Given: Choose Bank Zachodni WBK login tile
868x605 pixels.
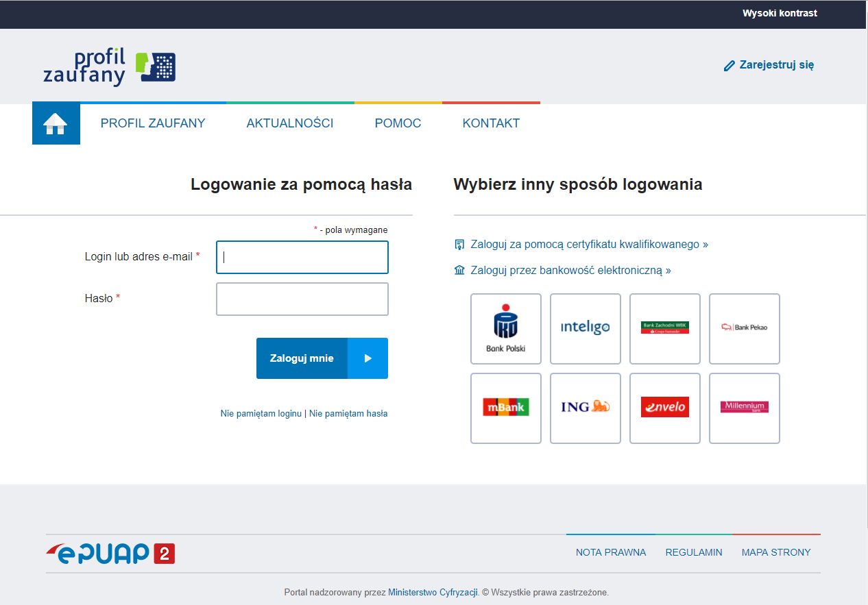Looking at the screenshot, I should tap(665, 329).
